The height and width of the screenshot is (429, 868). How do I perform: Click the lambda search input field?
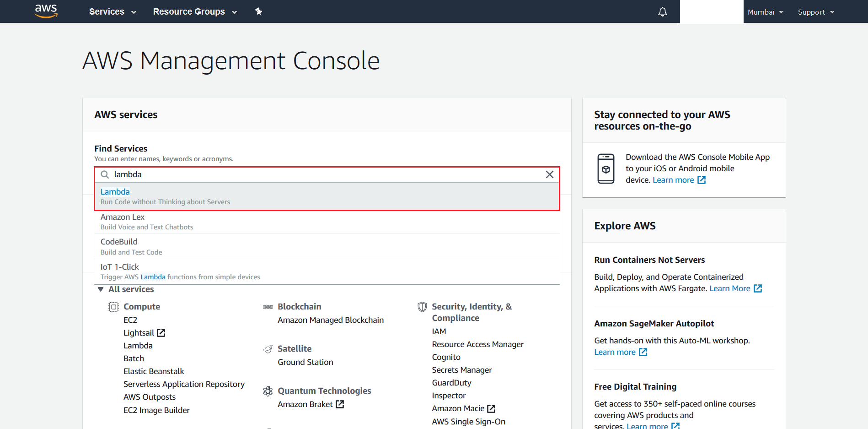[x=327, y=174]
